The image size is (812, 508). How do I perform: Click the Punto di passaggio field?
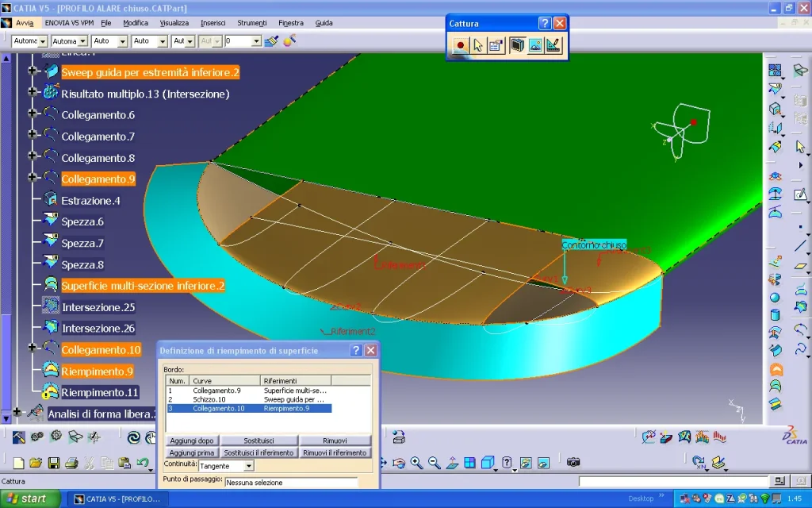291,482
